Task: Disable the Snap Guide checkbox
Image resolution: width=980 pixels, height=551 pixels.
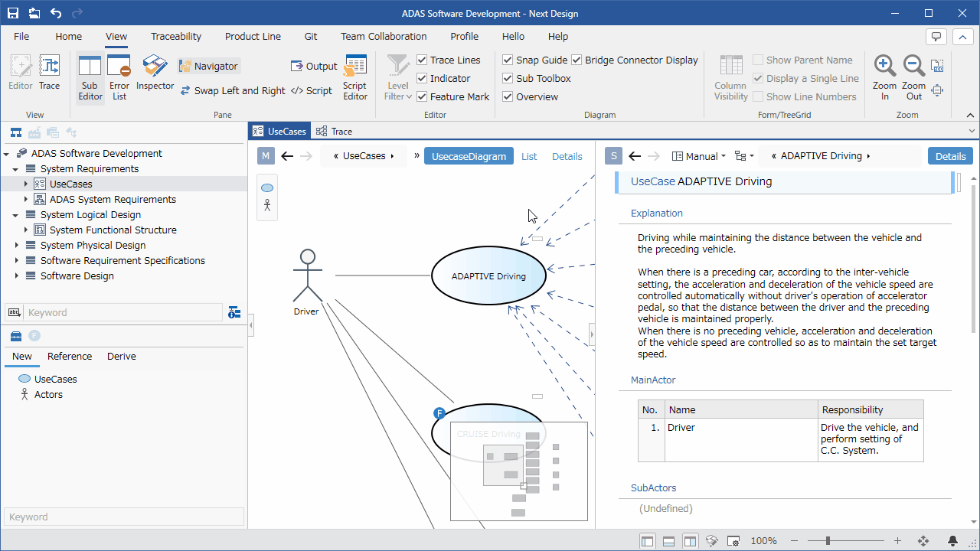Action: [508, 60]
